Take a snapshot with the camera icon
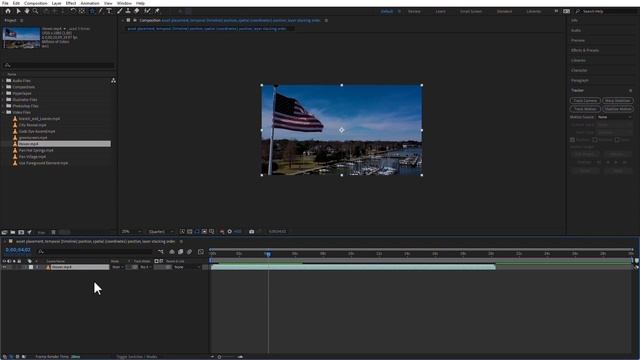Screen dimensions: 640x360 tap(251, 231)
